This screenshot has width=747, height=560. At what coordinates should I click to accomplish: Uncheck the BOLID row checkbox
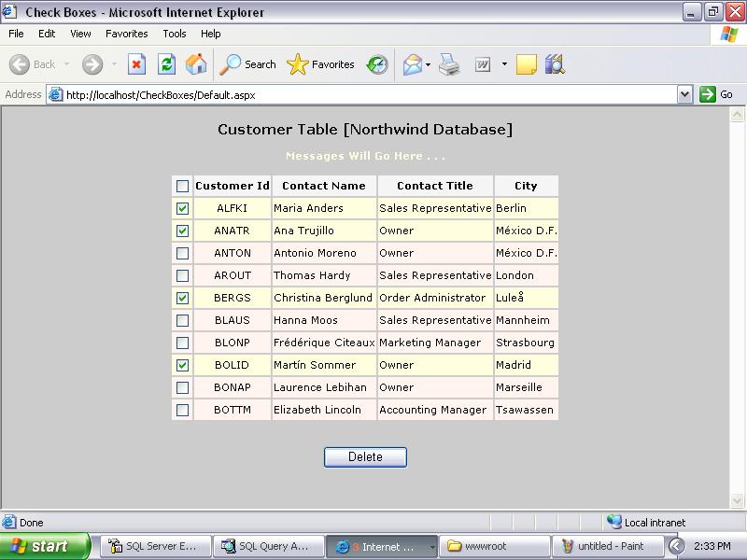tap(182, 365)
